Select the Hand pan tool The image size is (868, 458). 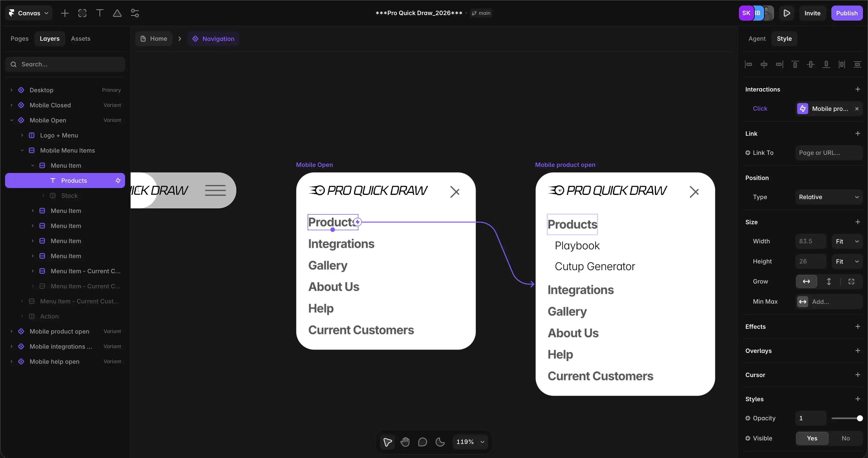pyautogui.click(x=405, y=442)
